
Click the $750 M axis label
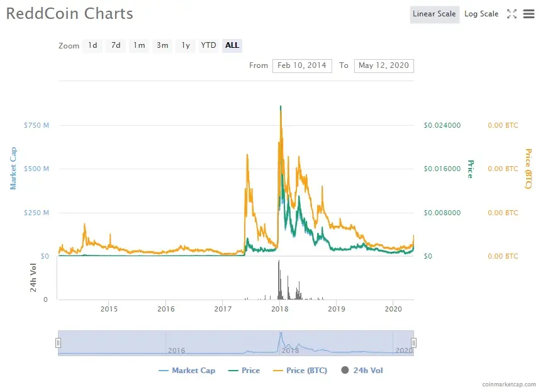coord(36,125)
